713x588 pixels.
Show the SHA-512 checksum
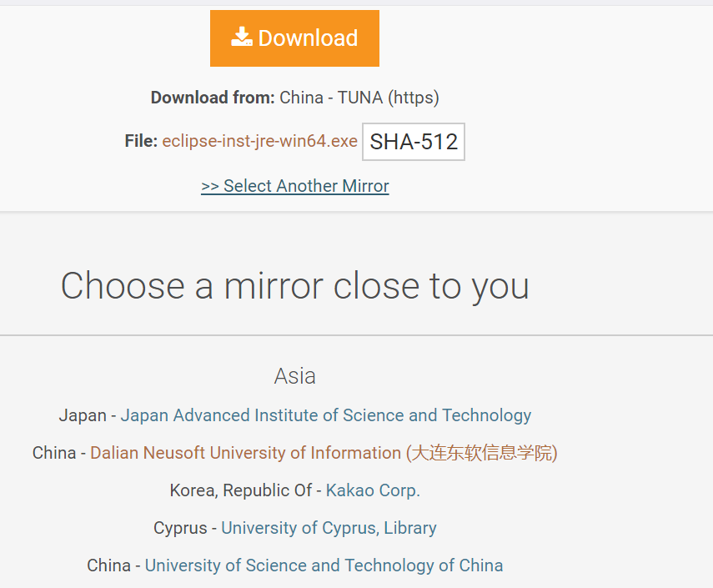click(414, 142)
